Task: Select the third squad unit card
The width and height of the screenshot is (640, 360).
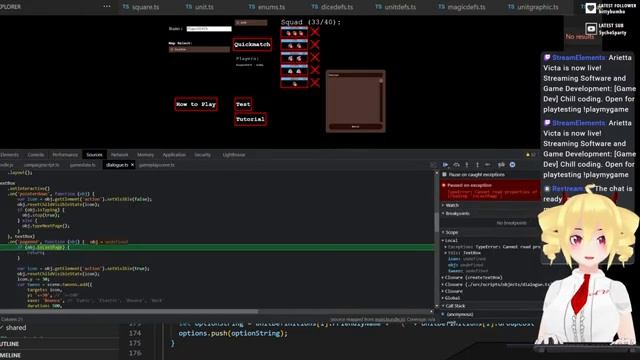Action: 294,57
